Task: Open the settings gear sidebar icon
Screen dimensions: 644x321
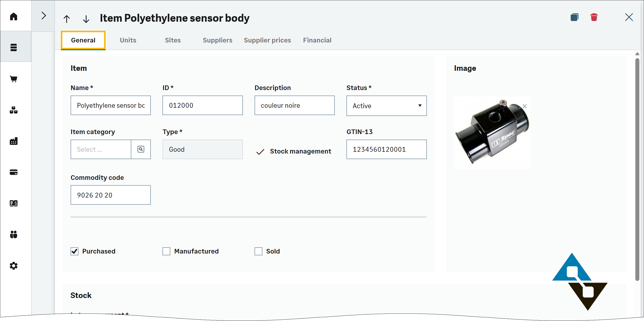Action: point(14,265)
